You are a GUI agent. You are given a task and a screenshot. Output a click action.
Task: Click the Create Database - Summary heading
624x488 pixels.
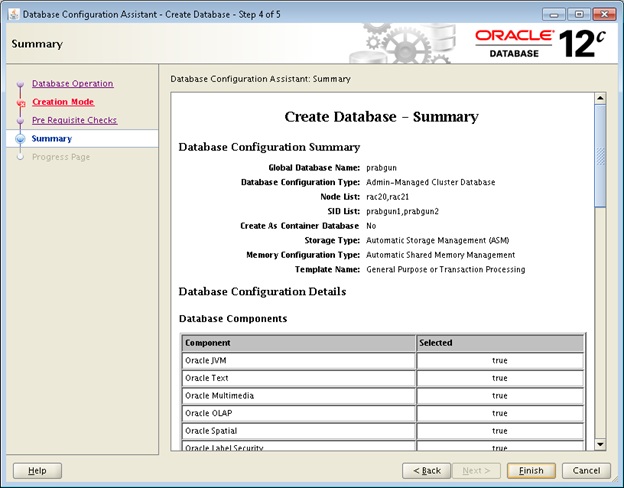381,117
